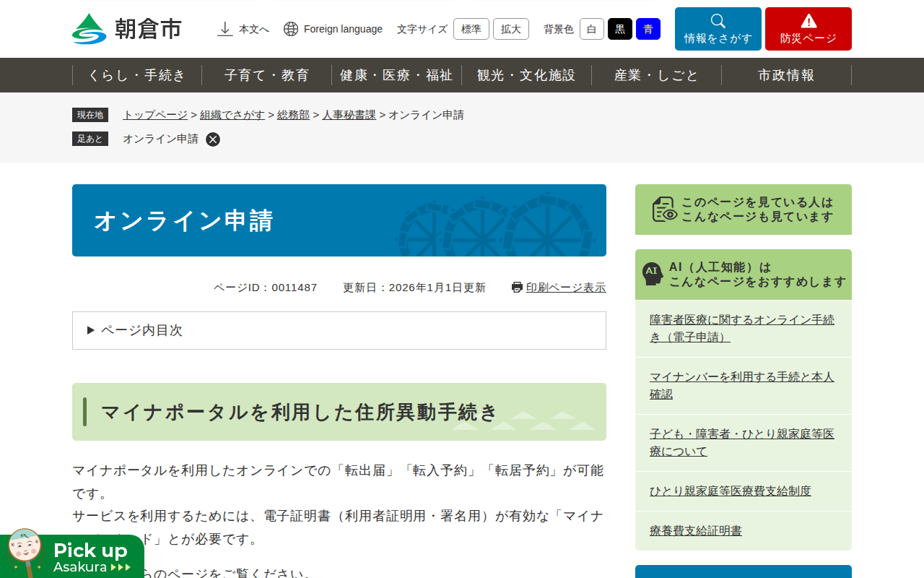Switch background color to white 白
This screenshot has width=924, height=578.
pos(591,29)
